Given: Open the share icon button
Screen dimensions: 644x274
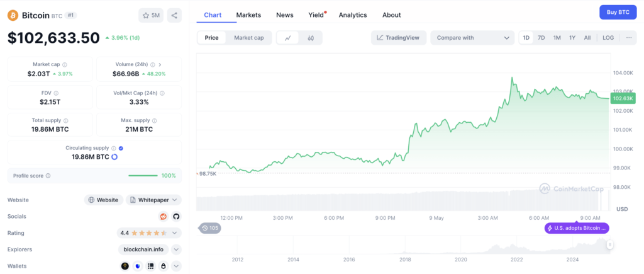Looking at the screenshot, I should (x=174, y=16).
